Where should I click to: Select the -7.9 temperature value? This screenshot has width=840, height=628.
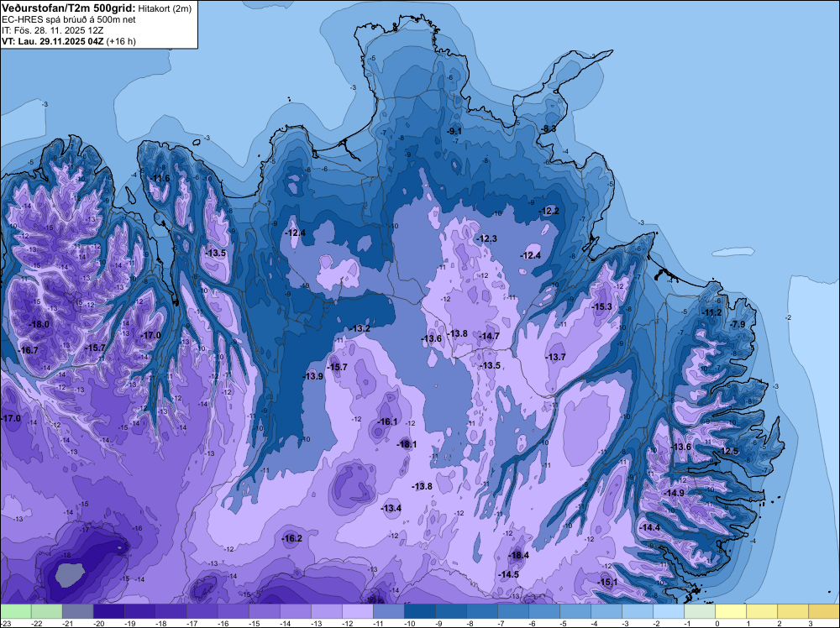tap(738, 324)
